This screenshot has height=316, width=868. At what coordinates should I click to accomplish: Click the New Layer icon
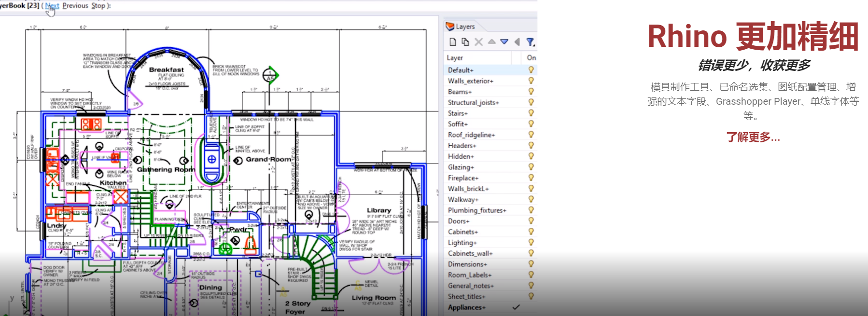point(453,42)
